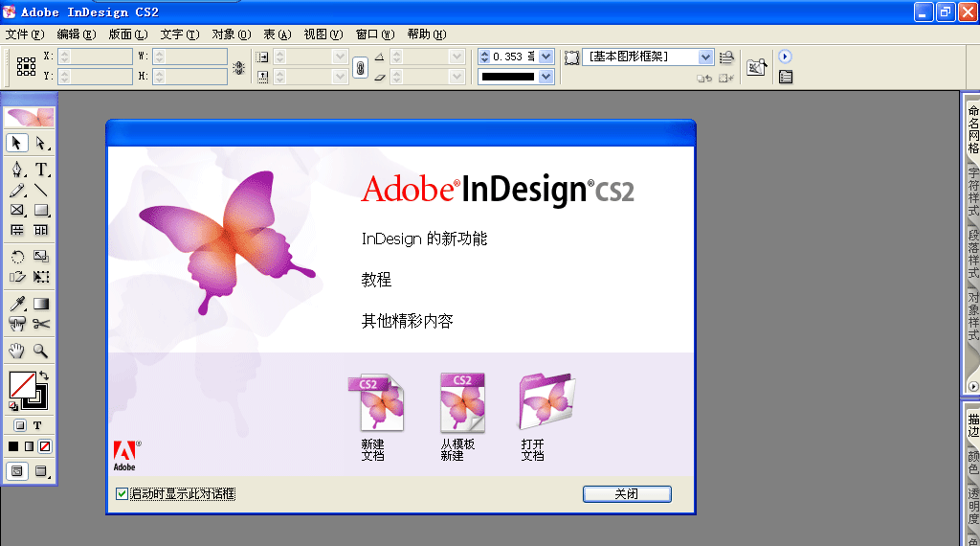Open the scale Y percentage dropdown
This screenshot has height=546, width=980.
(340, 77)
